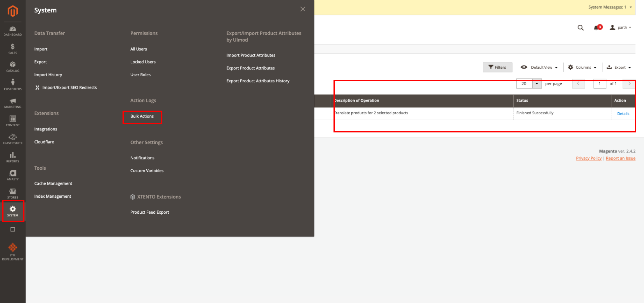Screen dimensions: 644x303
Task: Open Import History menu item
Action: click(48, 75)
